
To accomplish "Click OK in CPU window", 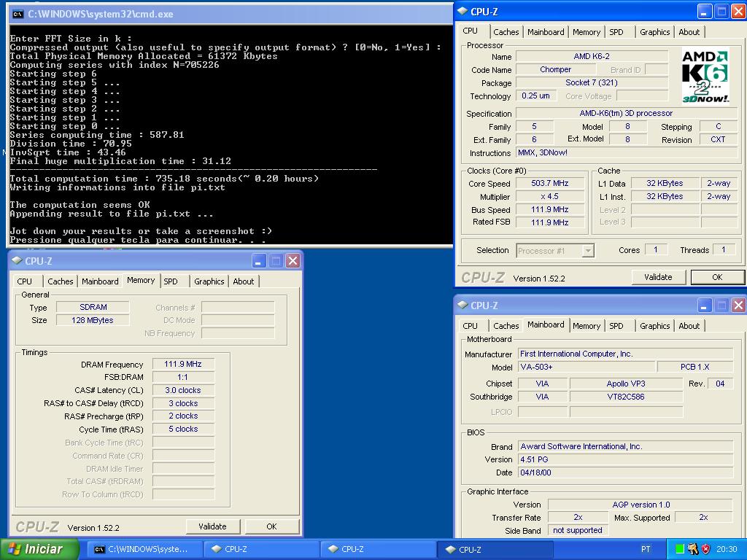I will [718, 277].
